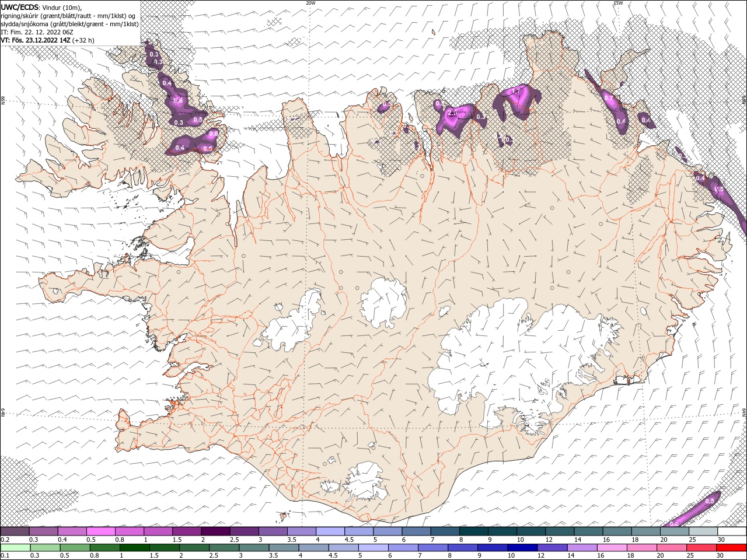Screen dimensions: 747x560
Task: Select the 'IT: Fim. 22. 12. 2022 06Z' line
Action: pyautogui.click(x=37, y=32)
